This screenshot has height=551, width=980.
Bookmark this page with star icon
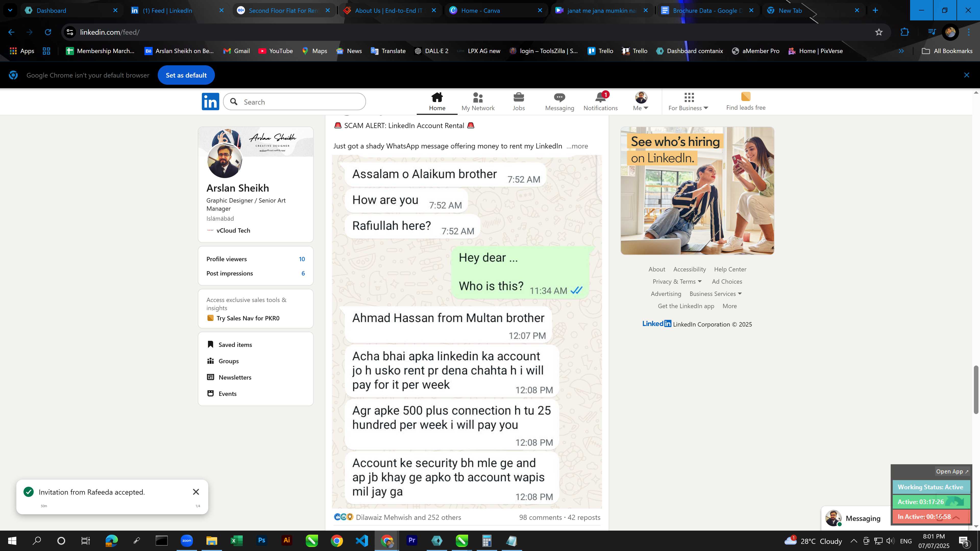878,32
